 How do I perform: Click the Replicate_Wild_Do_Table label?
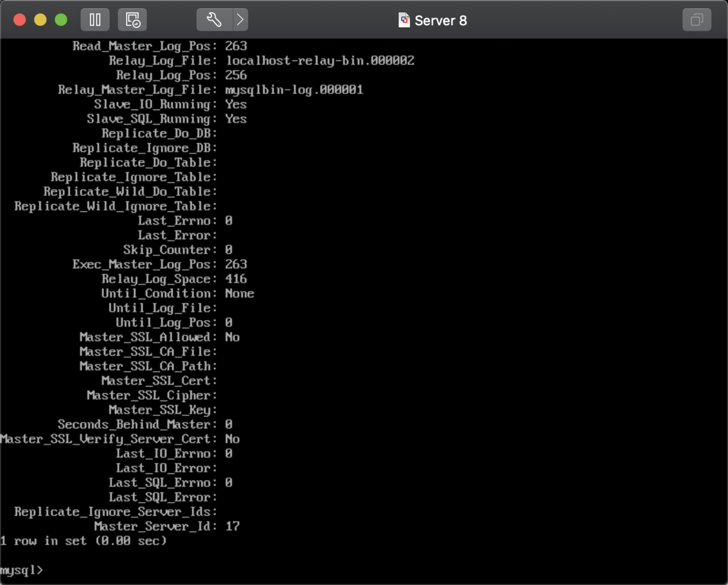point(130,192)
